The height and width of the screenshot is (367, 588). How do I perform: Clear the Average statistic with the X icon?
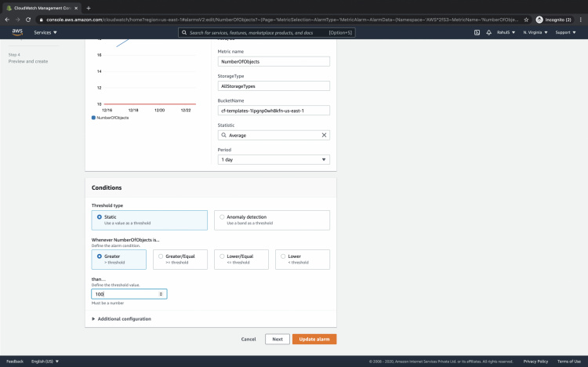pyautogui.click(x=324, y=135)
